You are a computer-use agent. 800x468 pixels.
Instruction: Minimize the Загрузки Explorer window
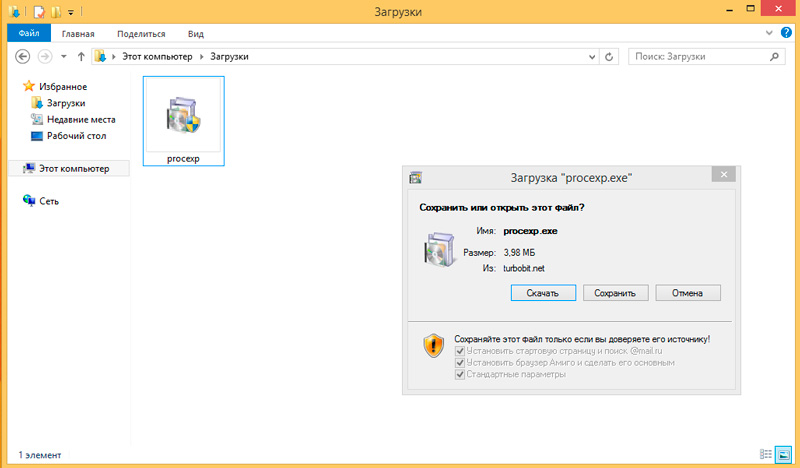coord(730,10)
